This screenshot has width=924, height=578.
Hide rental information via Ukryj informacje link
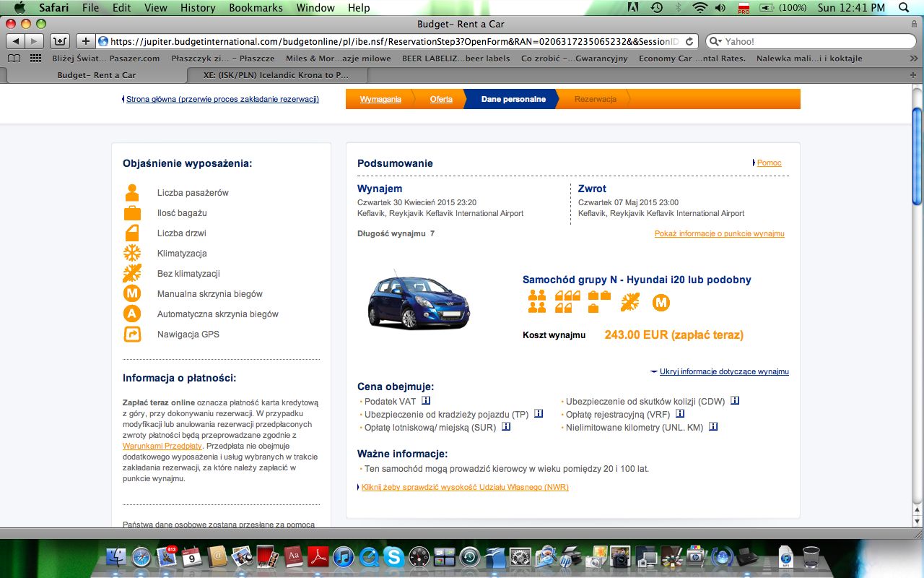pos(724,371)
